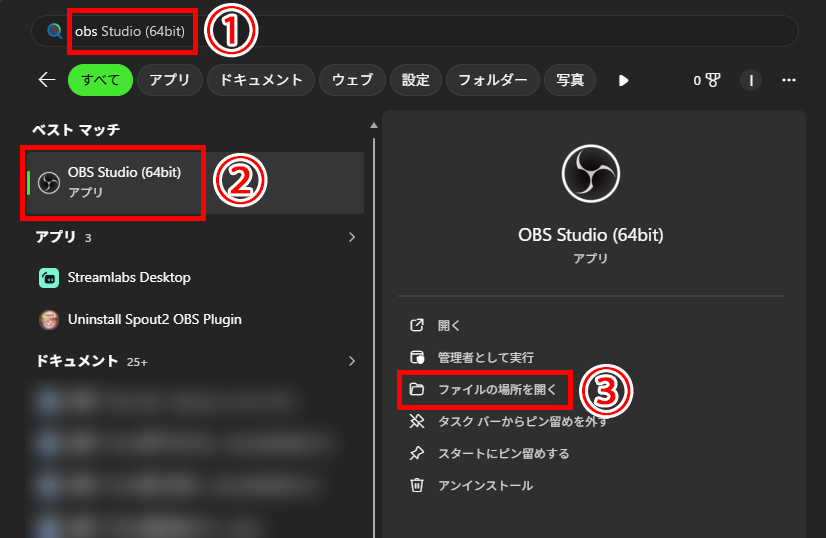Click the search magnifier icon
Viewport: 826px width, 538px height.
coord(54,31)
